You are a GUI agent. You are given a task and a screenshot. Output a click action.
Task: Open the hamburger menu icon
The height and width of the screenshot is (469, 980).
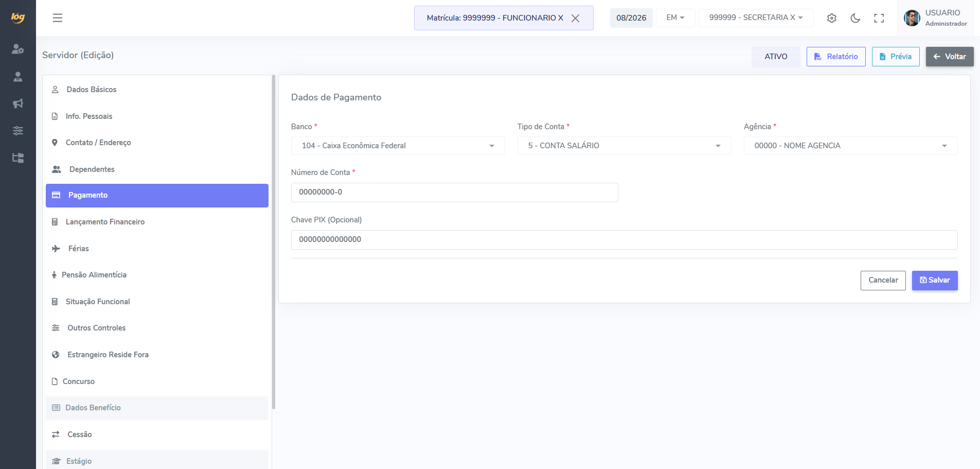(x=58, y=18)
